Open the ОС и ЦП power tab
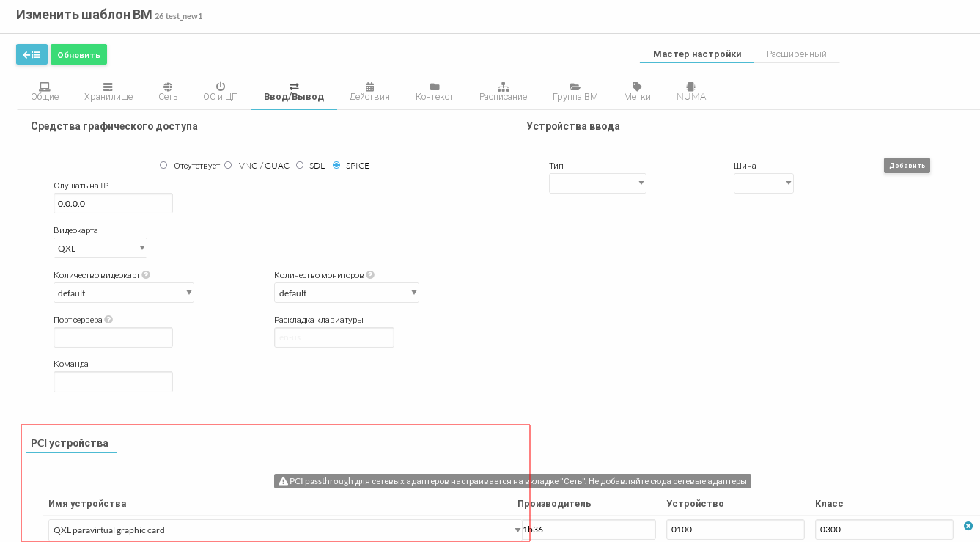 [x=220, y=92]
